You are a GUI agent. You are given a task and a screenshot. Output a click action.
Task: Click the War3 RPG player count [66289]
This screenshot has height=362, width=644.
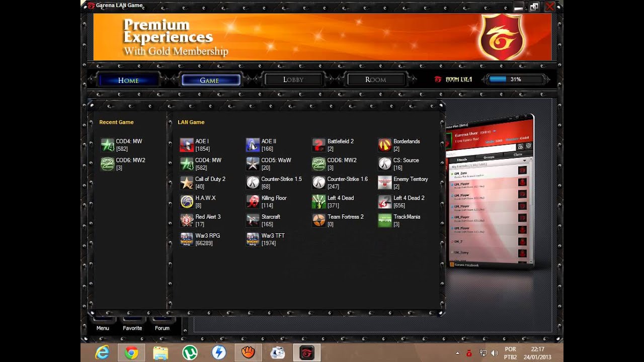tap(204, 243)
